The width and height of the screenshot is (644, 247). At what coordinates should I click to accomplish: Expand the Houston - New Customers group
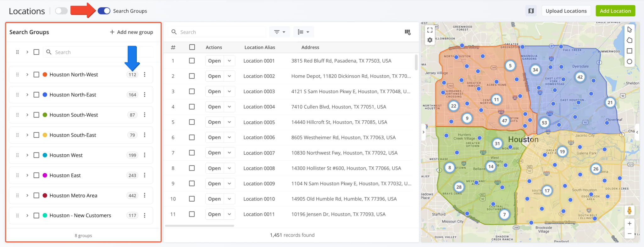pyautogui.click(x=27, y=215)
